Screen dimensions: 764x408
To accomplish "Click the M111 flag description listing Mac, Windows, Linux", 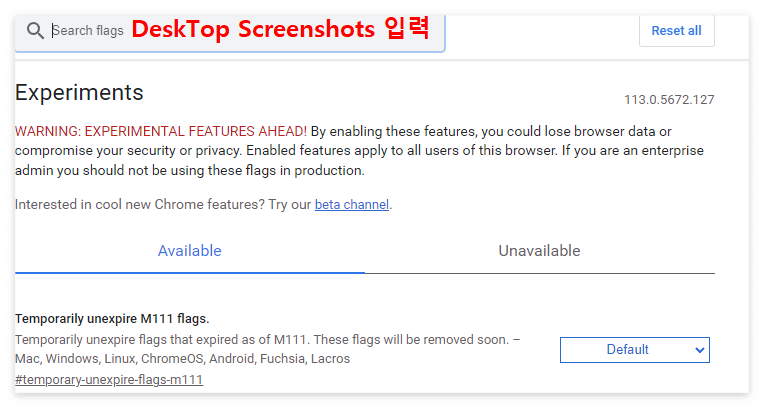I will pos(267,349).
